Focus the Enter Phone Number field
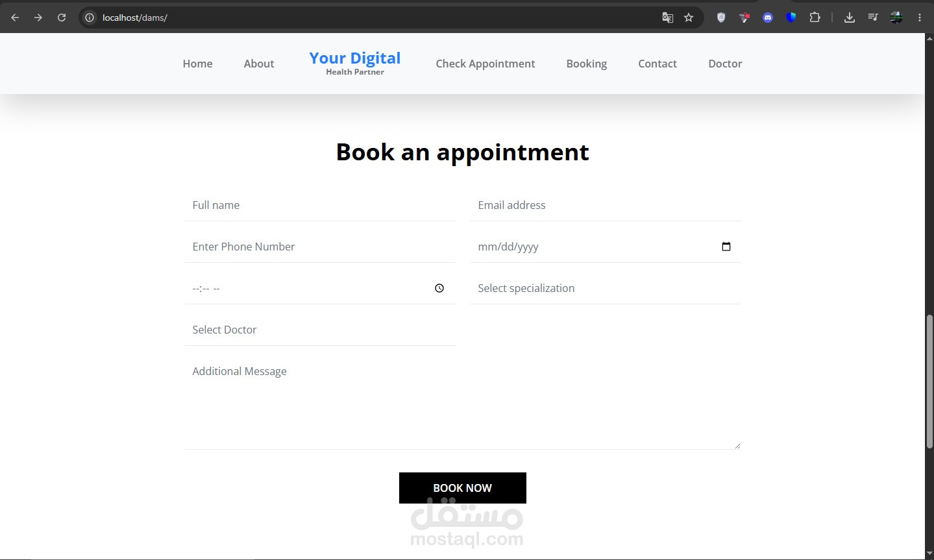Viewport: 934px width, 560px height. (320, 247)
